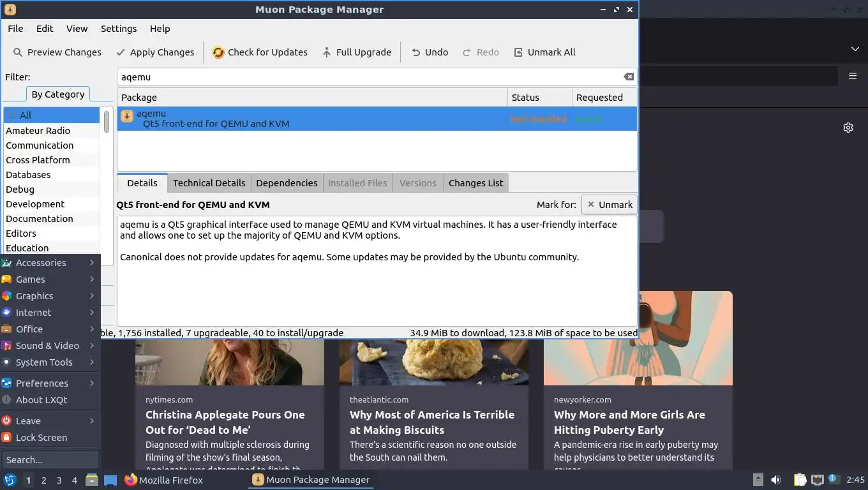Sort by the Package column header

tap(312, 98)
